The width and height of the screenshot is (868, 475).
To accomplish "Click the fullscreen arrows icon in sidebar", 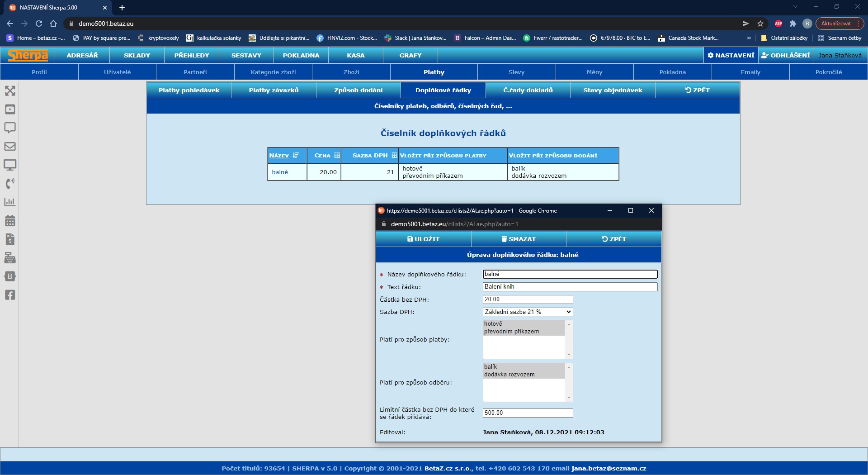I will [x=10, y=91].
